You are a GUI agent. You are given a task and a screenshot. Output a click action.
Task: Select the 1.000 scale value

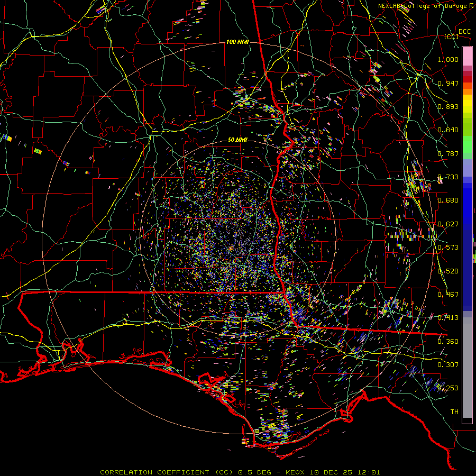[448, 59]
